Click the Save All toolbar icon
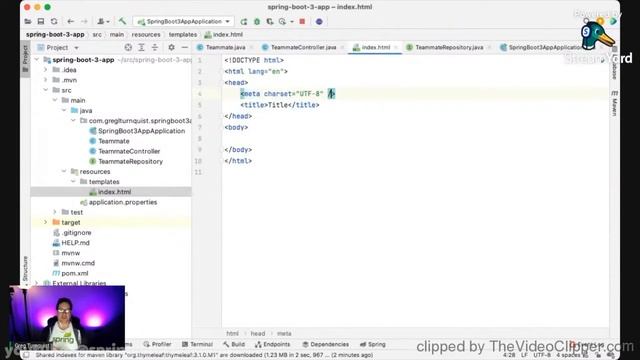The height and width of the screenshot is (360, 640). [x=41, y=21]
